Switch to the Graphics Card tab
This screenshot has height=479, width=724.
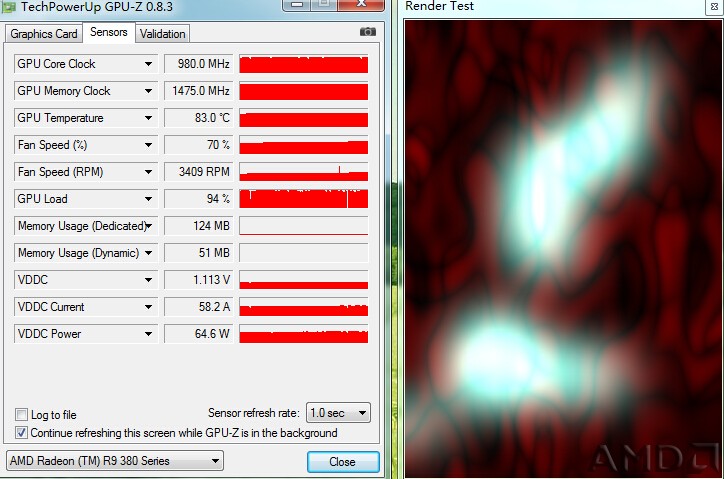(x=44, y=34)
